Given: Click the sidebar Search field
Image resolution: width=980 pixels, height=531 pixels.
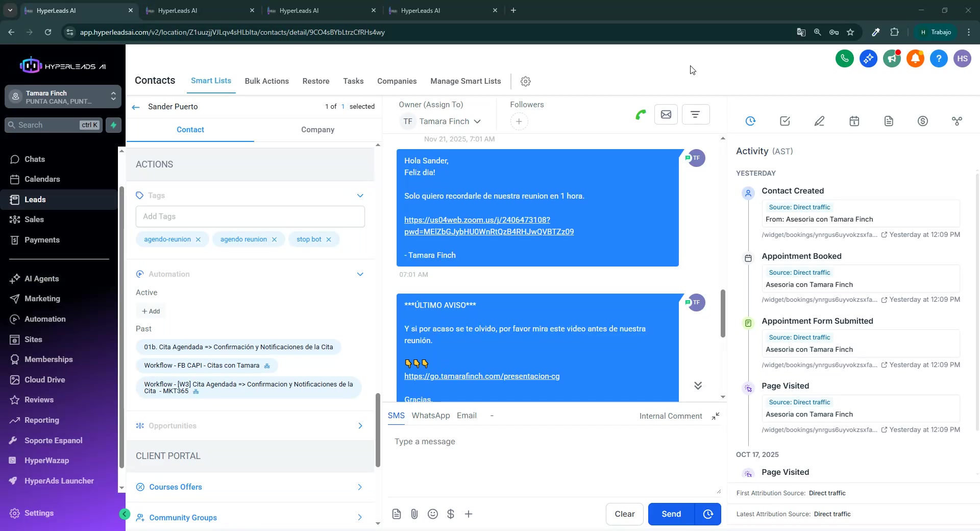Looking at the screenshot, I should [x=54, y=125].
